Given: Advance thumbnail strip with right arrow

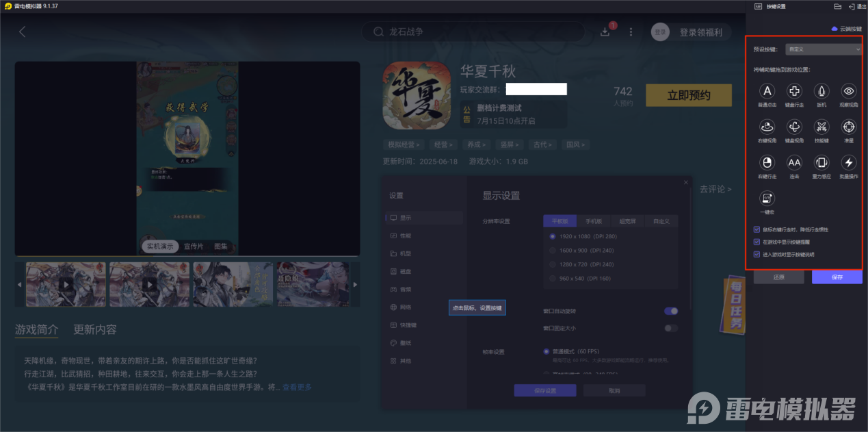Looking at the screenshot, I should 355,284.
